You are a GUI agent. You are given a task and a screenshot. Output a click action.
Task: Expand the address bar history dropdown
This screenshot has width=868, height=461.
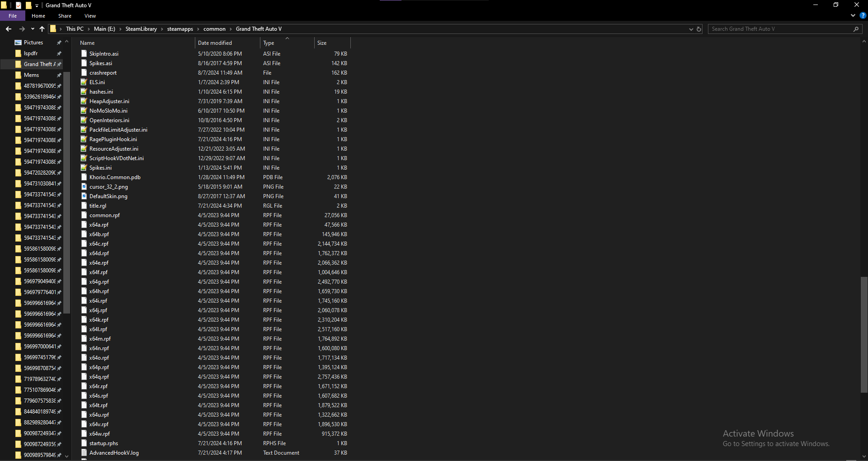click(691, 29)
